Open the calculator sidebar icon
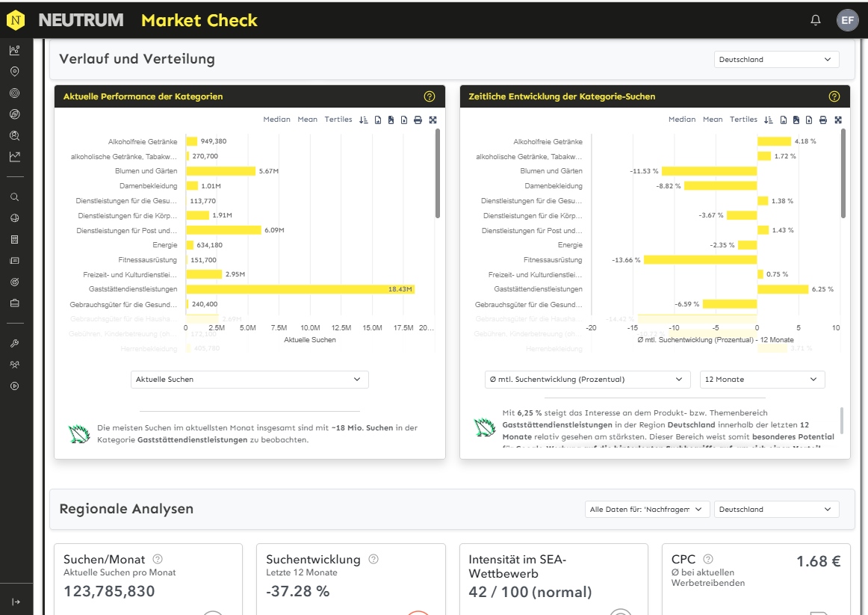The width and height of the screenshot is (868, 615). click(15, 240)
